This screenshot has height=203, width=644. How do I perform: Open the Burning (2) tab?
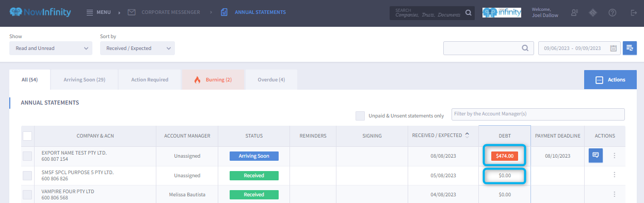(213, 80)
